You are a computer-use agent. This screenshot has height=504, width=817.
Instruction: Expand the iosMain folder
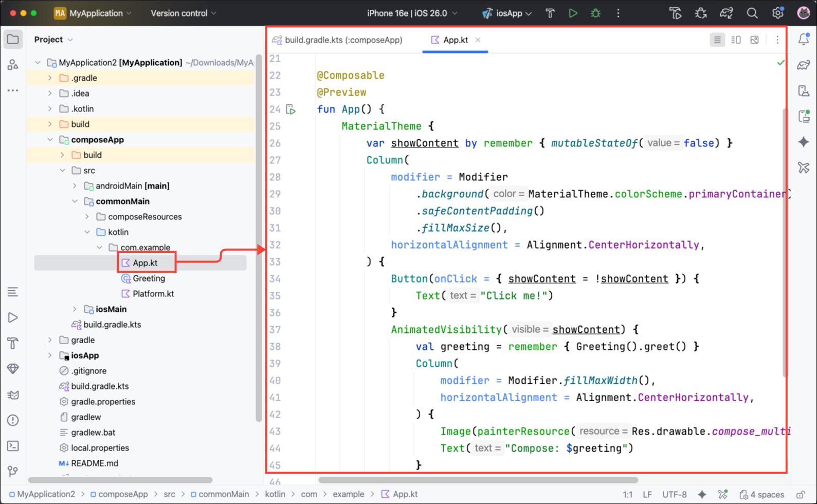coord(75,309)
